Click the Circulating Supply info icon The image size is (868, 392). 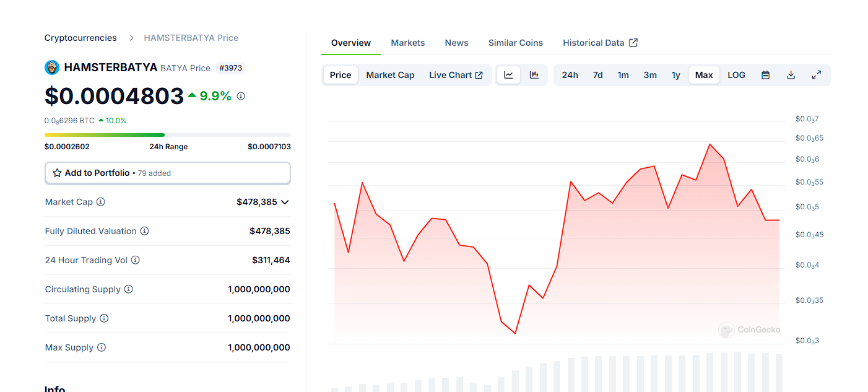[x=129, y=289]
